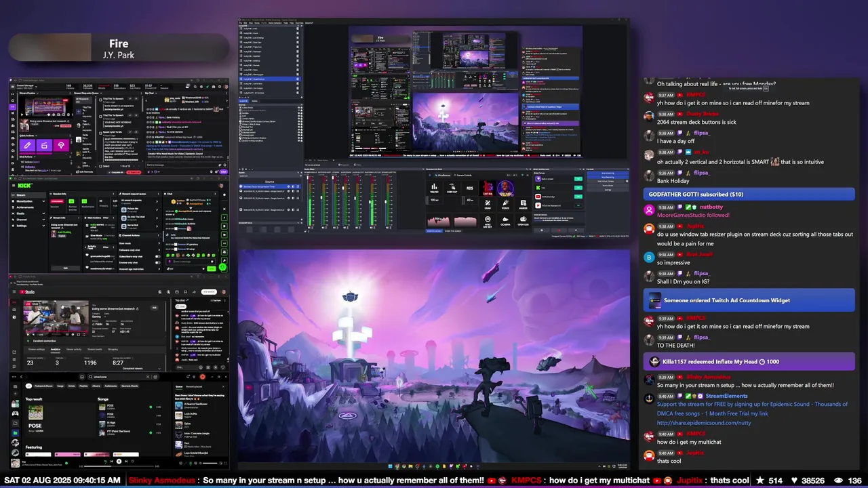Click Reject All in Twitch rewards queue
Image resolution: width=868 pixels, height=488 pixels.
coord(134,172)
